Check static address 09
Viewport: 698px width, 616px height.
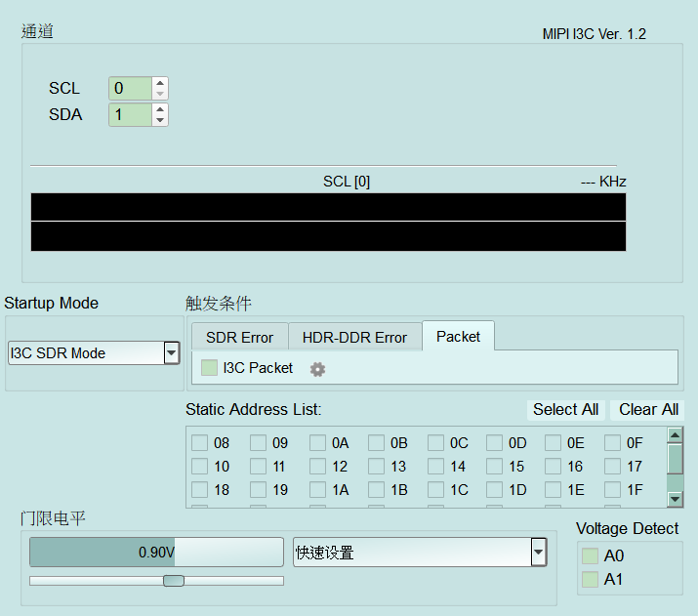(x=258, y=443)
